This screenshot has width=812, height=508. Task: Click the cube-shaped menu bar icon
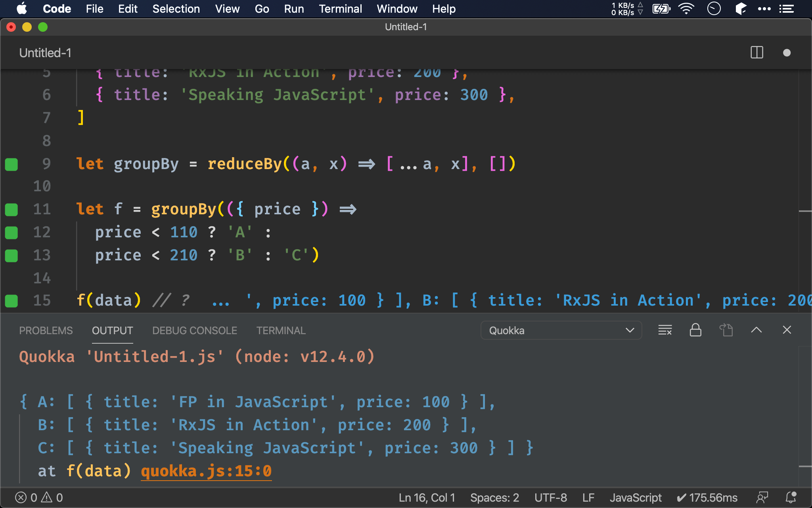point(741,9)
